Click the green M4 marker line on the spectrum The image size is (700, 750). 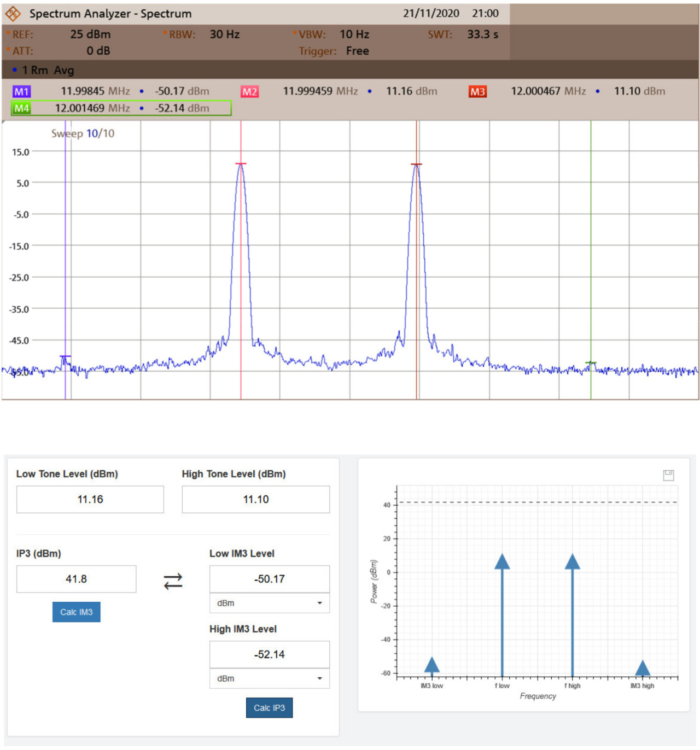(x=591, y=246)
